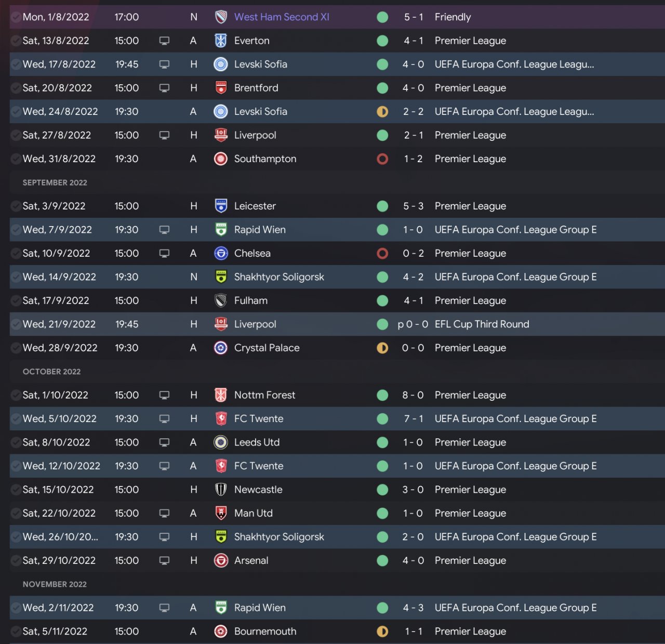Click the TV icon on the Everton fixture
The height and width of the screenshot is (644, 665).
(x=164, y=41)
